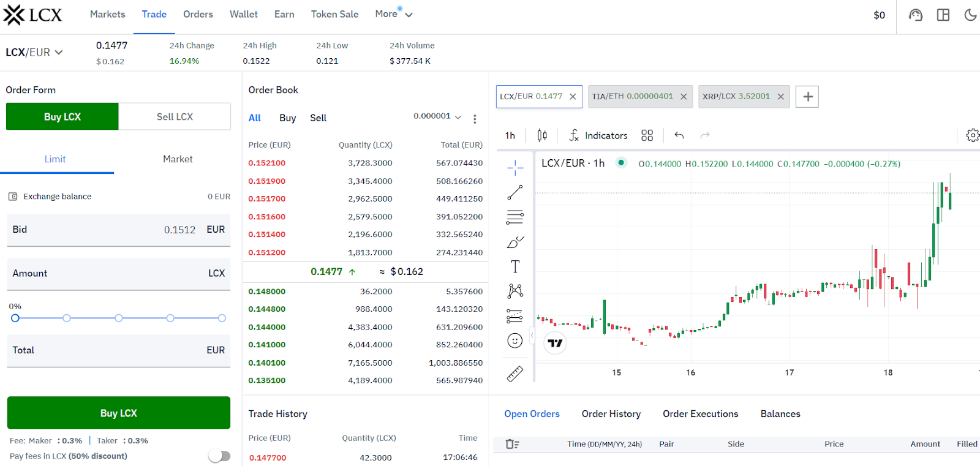The image size is (980, 466).
Task: Select the ruler measure tool
Action: tap(515, 374)
